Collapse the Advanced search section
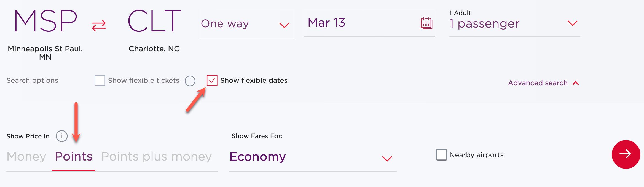 point(575,82)
